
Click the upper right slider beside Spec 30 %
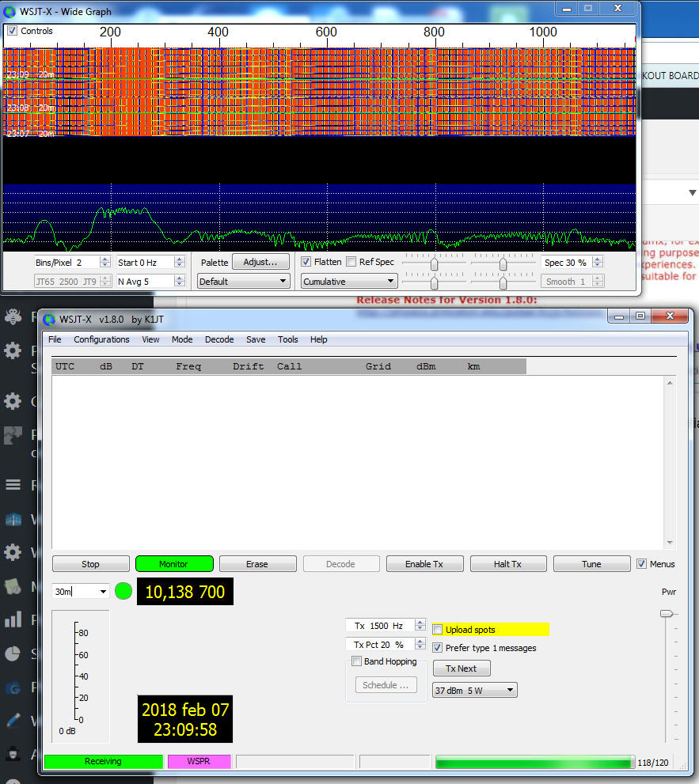[x=503, y=263]
